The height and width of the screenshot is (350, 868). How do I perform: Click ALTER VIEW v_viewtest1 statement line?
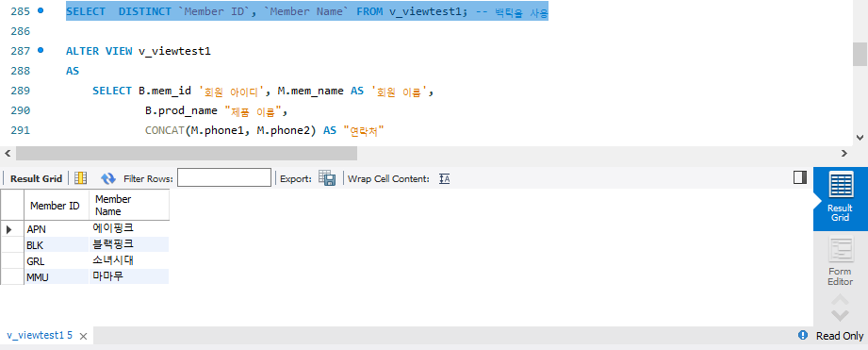tap(139, 52)
